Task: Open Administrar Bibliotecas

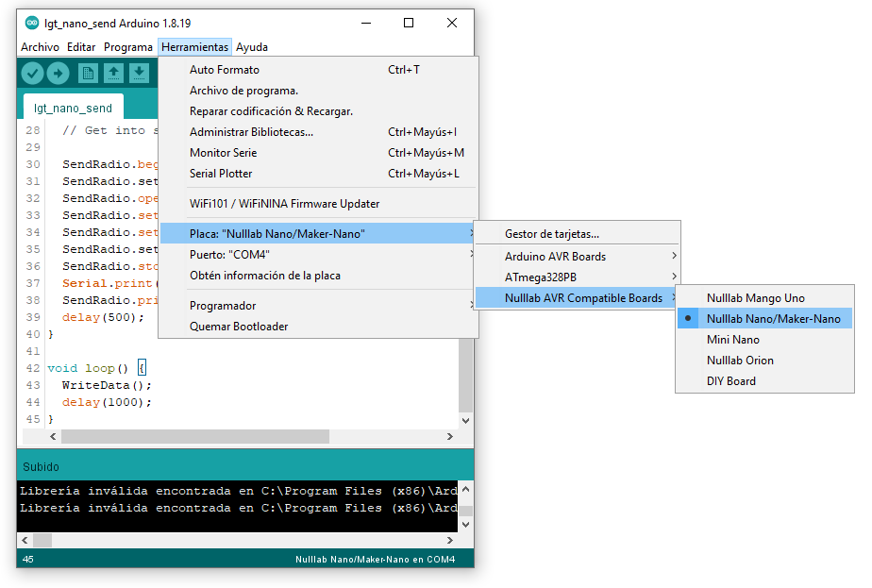Action: tap(318, 132)
